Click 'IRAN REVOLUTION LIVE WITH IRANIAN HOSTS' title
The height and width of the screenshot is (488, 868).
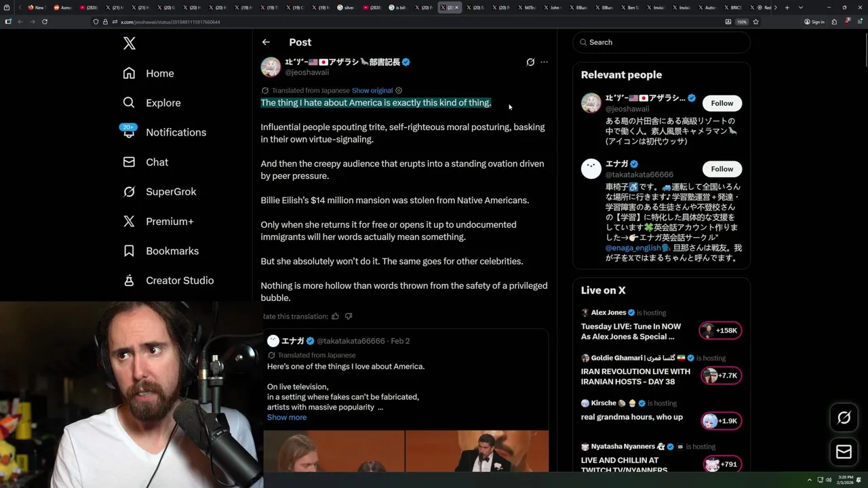point(635,376)
